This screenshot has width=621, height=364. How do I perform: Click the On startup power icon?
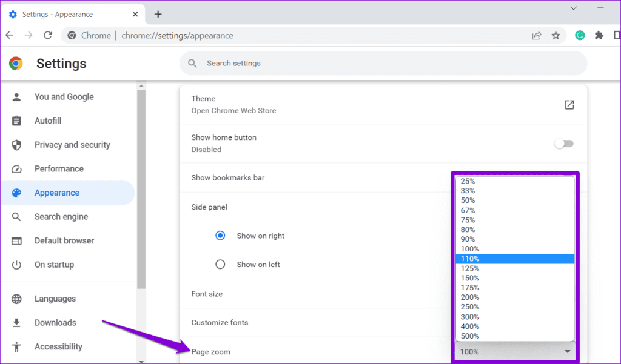pos(16,265)
